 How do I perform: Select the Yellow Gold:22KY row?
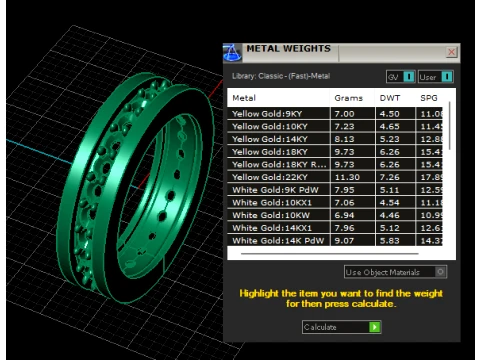[335, 177]
